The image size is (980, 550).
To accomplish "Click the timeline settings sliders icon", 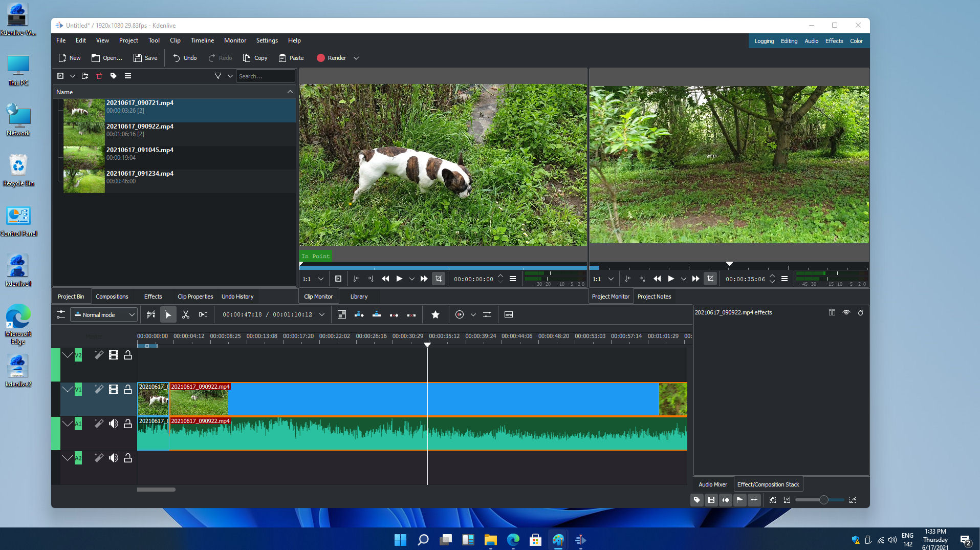I will tap(61, 314).
